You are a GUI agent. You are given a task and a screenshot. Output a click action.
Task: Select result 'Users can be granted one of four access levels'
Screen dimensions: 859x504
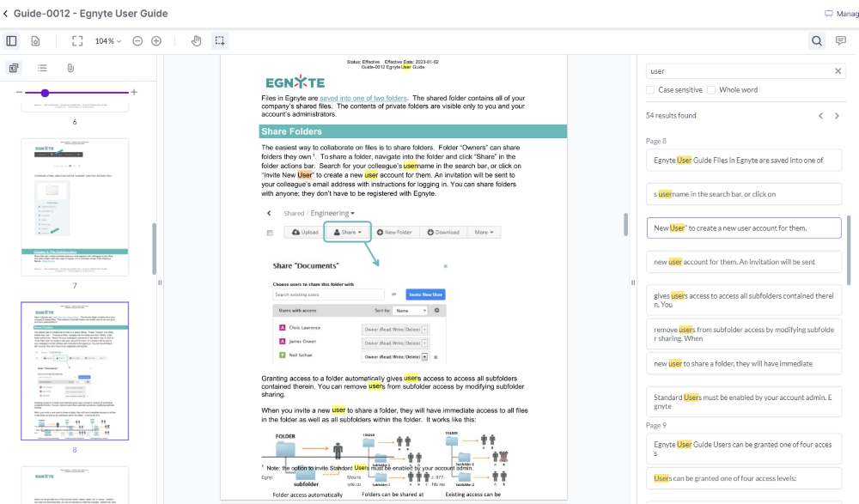pyautogui.click(x=744, y=479)
